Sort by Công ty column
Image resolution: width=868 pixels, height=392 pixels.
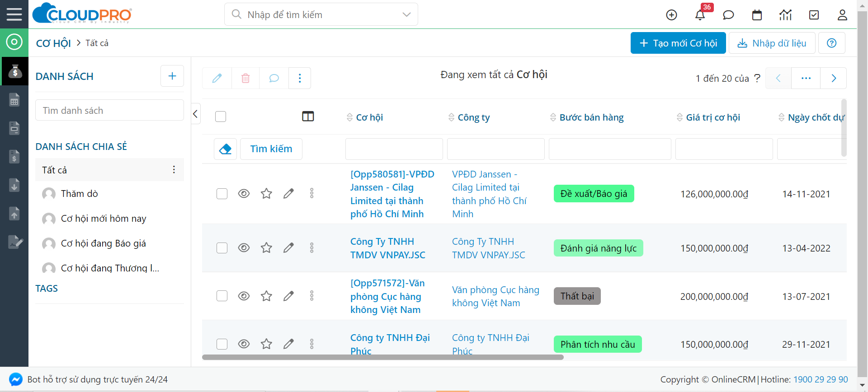(x=469, y=117)
